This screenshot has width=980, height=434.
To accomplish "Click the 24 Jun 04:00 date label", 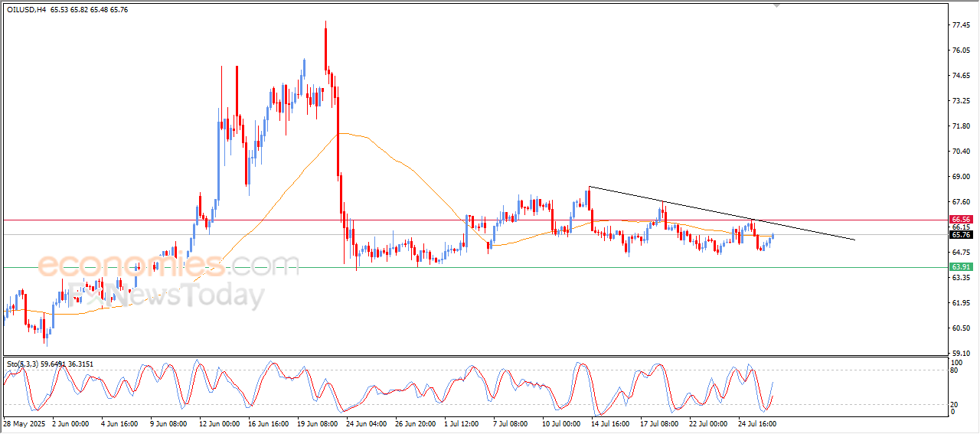I will coord(365,423).
